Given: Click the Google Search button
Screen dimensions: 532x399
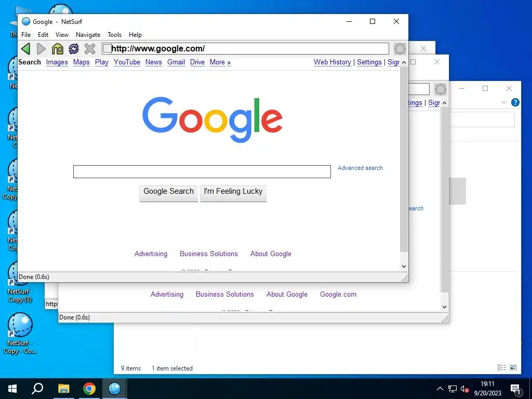Looking at the screenshot, I should pyautogui.click(x=169, y=193).
